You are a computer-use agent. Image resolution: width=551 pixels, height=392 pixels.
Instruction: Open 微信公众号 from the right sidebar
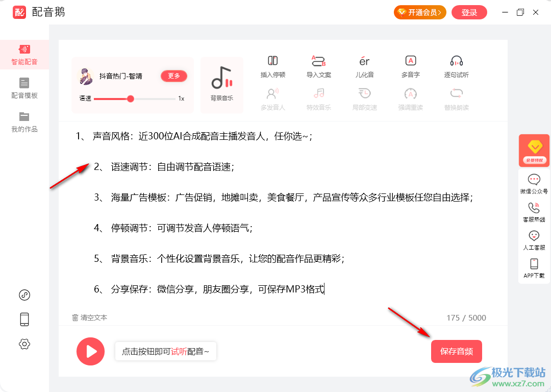pos(534,180)
